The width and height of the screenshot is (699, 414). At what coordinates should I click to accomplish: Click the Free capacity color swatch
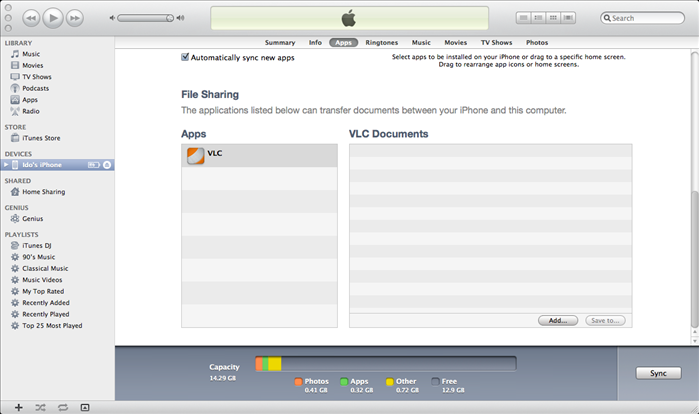436,381
